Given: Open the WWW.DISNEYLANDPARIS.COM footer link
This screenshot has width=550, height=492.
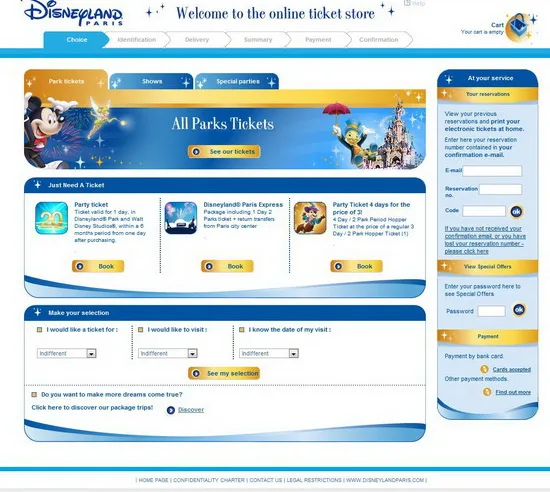Looking at the screenshot, I should click(x=385, y=480).
